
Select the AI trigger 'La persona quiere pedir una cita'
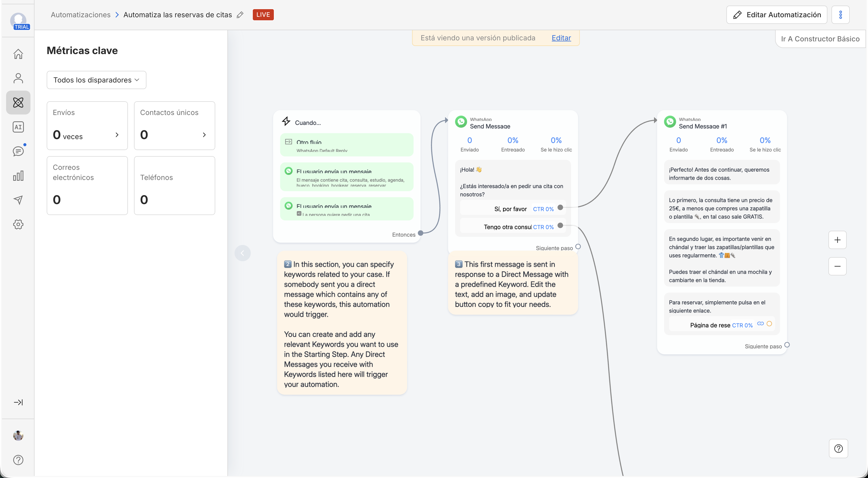click(x=347, y=209)
